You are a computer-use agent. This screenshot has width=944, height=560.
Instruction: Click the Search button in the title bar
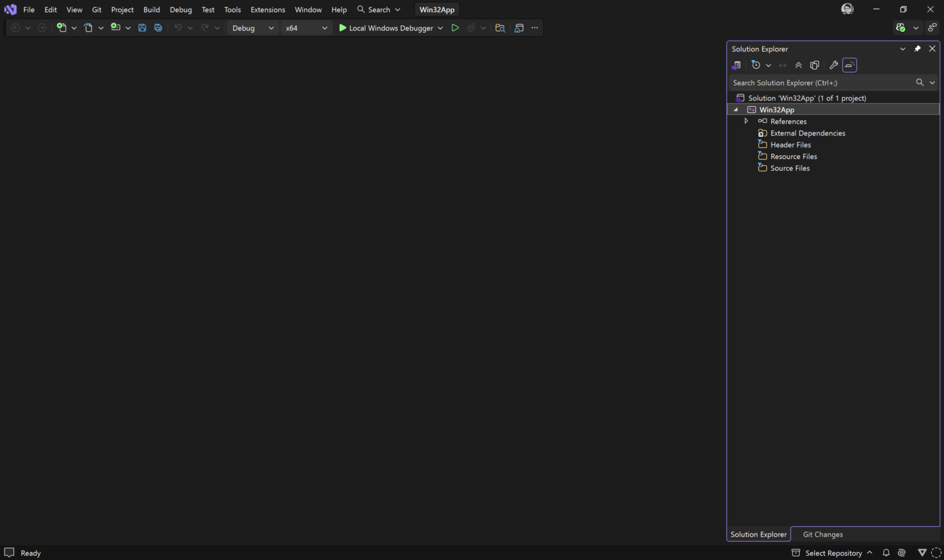[x=379, y=9]
